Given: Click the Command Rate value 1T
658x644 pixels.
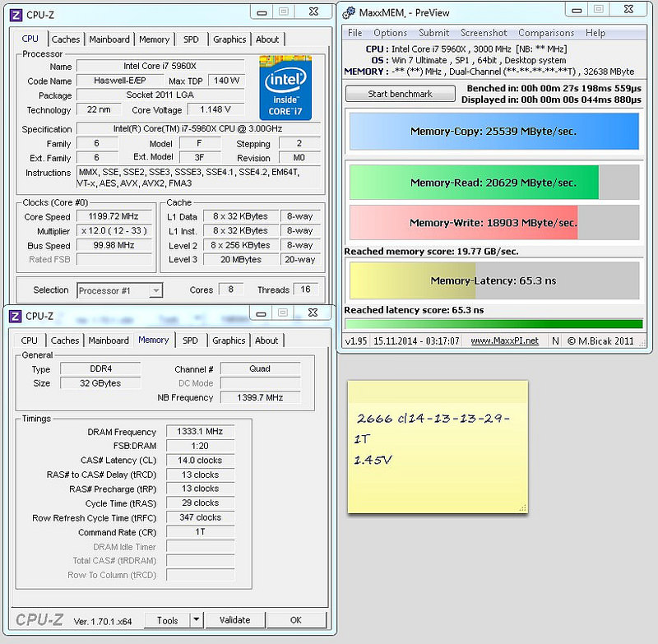Looking at the screenshot, I should [x=200, y=531].
